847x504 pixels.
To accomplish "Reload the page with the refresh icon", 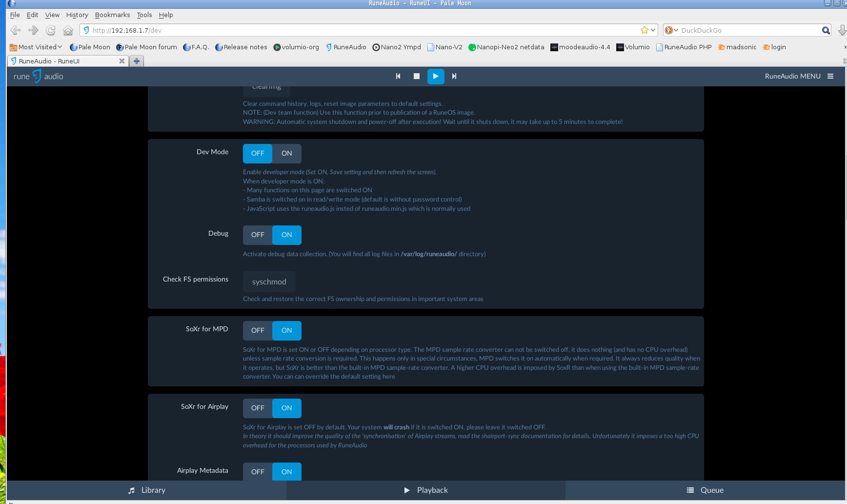I will tap(51, 30).
